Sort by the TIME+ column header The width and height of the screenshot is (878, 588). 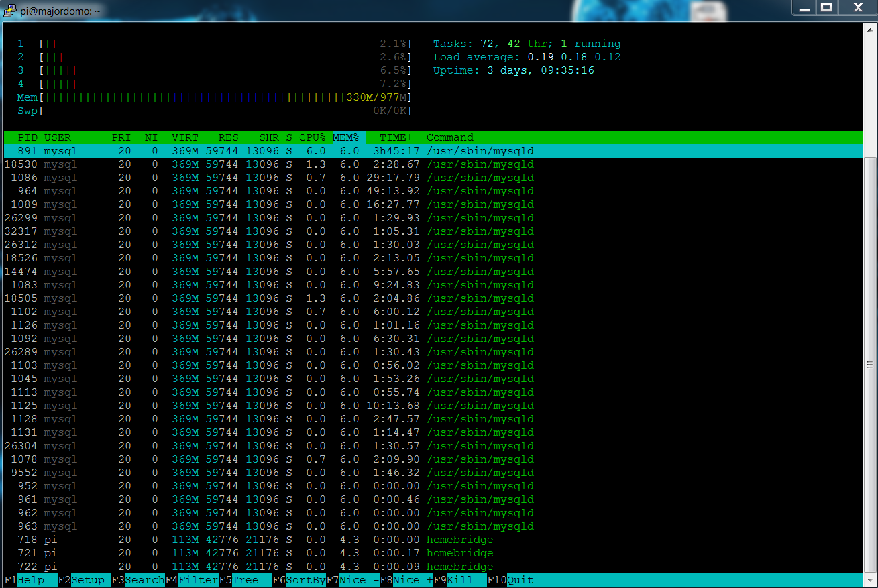(x=396, y=137)
